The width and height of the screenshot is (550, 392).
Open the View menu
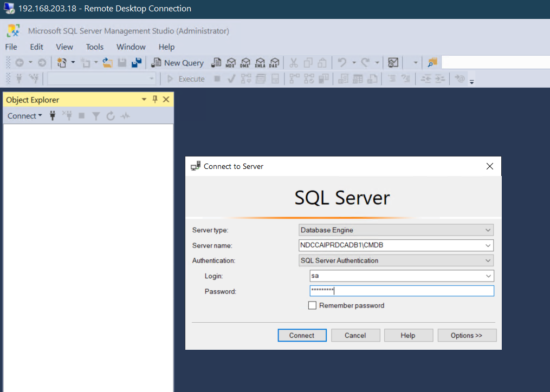click(x=64, y=47)
